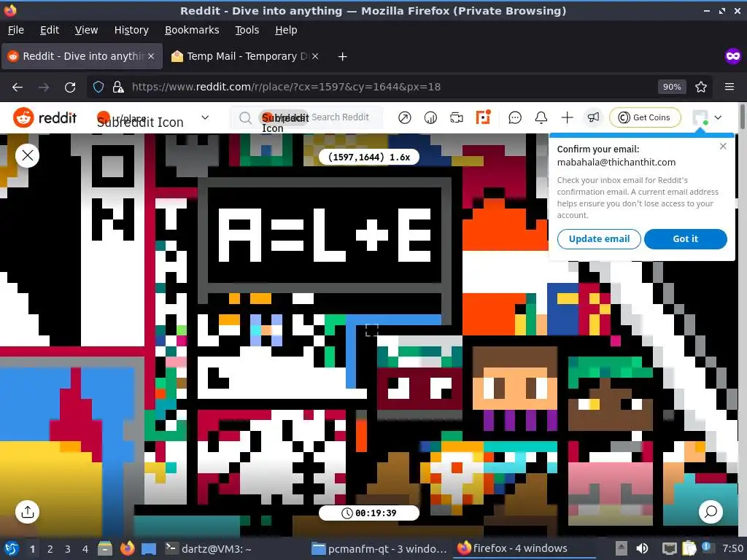747x560 pixels.
Task: Click the canvas zoom magnifier button
Action: tap(711, 512)
